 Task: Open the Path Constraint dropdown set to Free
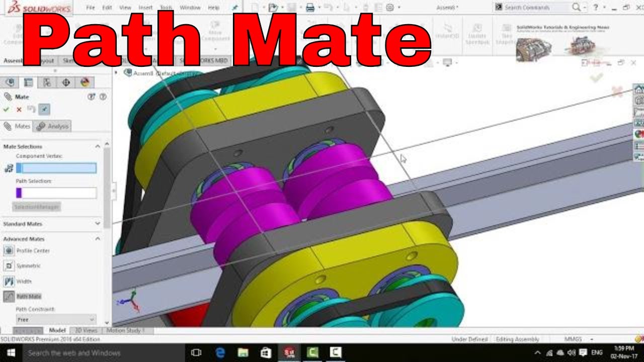(56, 319)
